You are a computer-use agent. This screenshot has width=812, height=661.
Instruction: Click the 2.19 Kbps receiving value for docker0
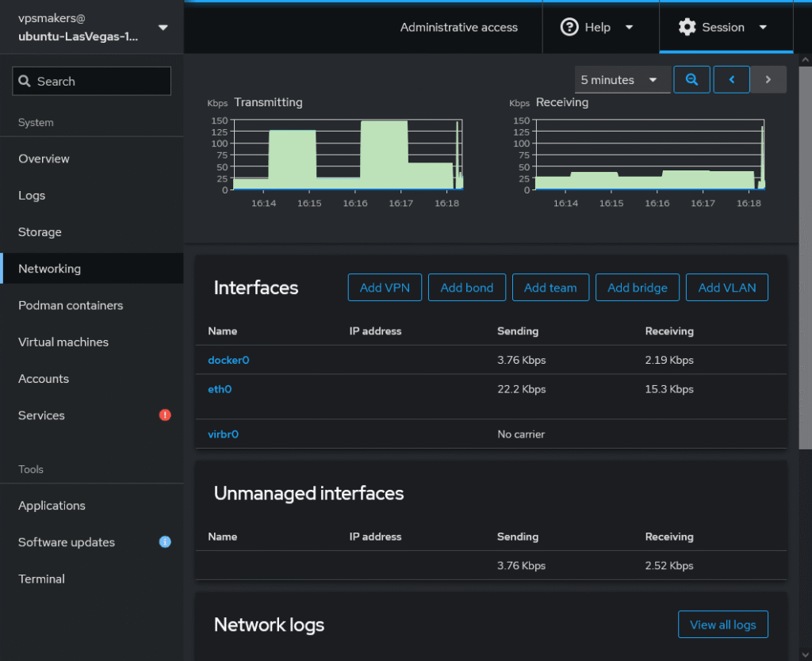click(x=669, y=361)
